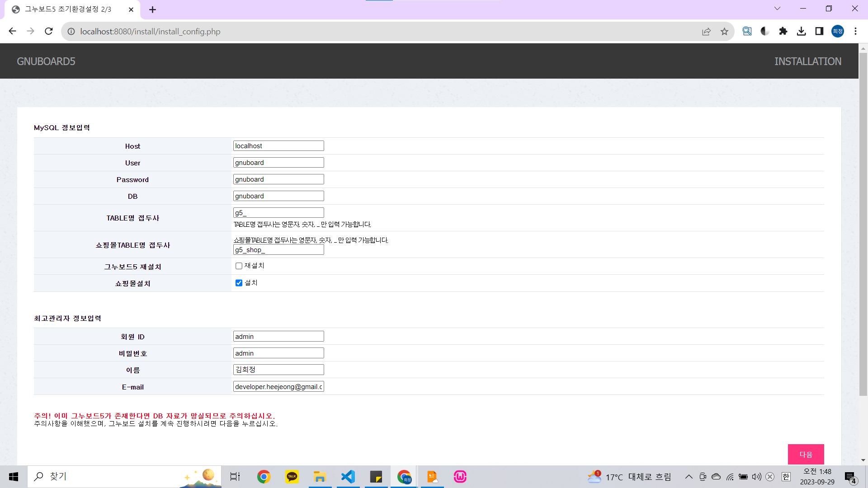This screenshot has width=868, height=488.
Task: Open the clock showing 오전 1:48
Action: click(x=817, y=477)
